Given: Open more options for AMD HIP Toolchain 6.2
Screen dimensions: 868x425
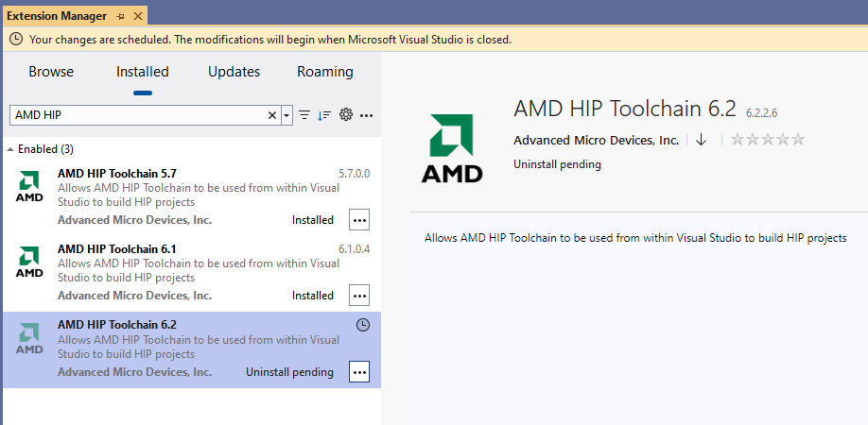Looking at the screenshot, I should tap(359, 372).
